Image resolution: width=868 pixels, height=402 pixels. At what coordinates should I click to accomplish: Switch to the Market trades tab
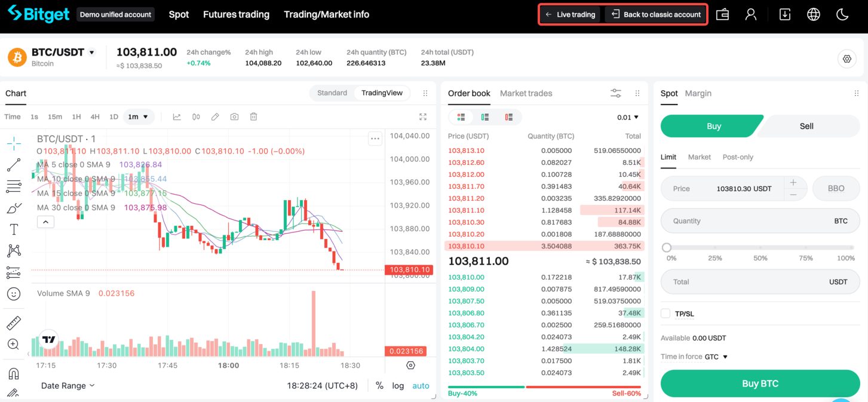click(526, 93)
